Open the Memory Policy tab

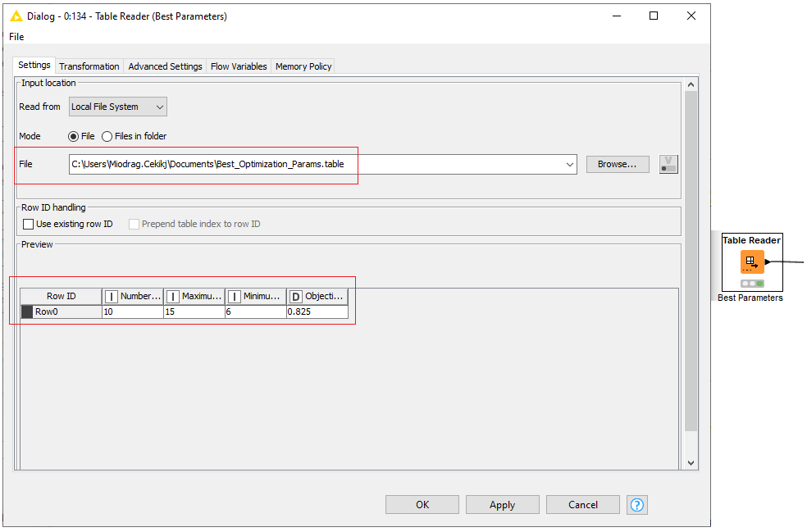pos(303,66)
